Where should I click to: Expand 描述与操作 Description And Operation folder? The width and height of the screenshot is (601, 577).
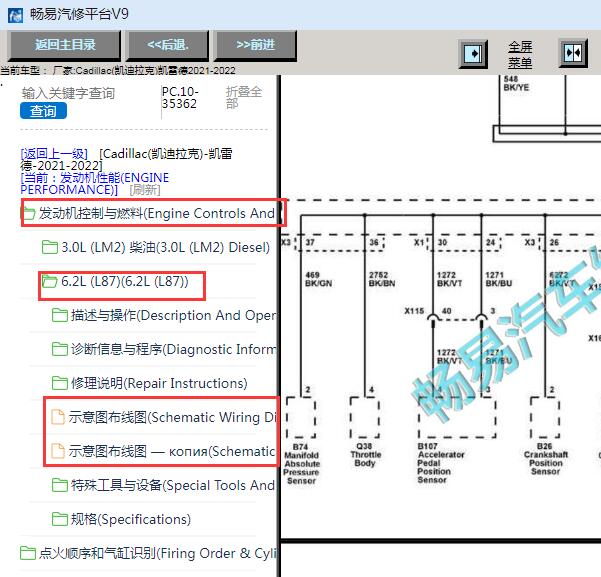click(x=173, y=315)
